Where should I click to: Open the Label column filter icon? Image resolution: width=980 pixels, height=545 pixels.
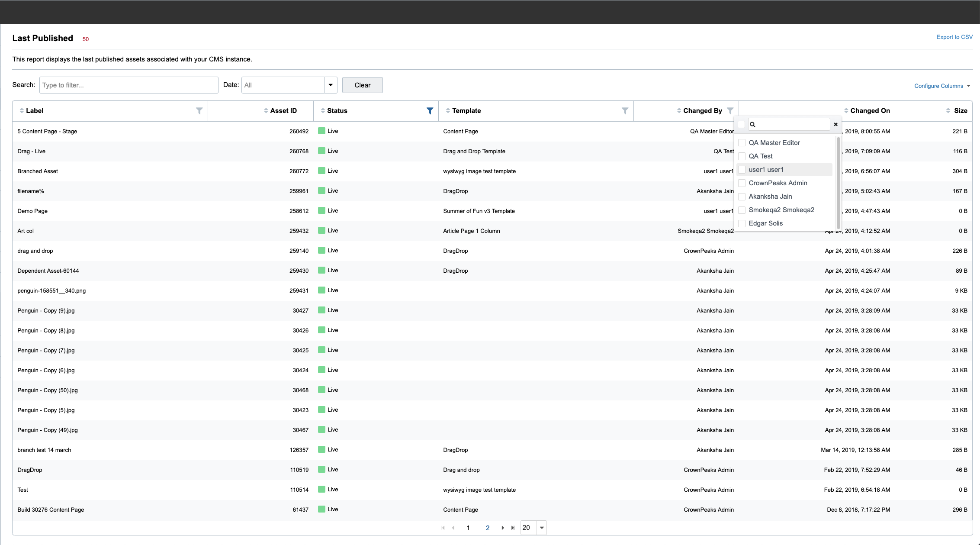pos(199,111)
